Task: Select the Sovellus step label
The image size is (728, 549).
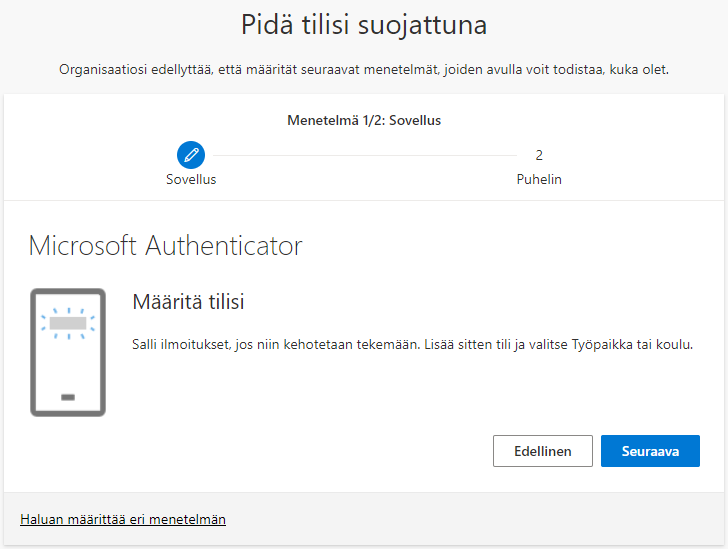Action: [191, 180]
